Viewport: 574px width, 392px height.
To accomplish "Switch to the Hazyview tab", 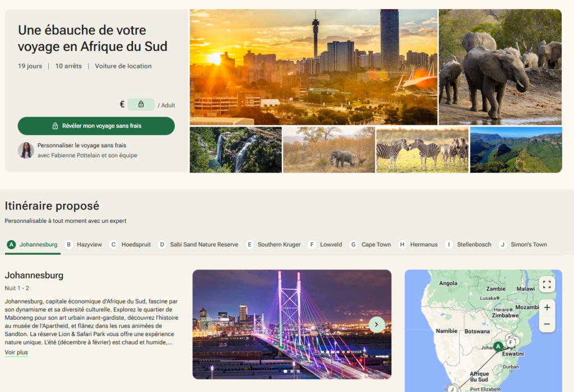I will (84, 245).
